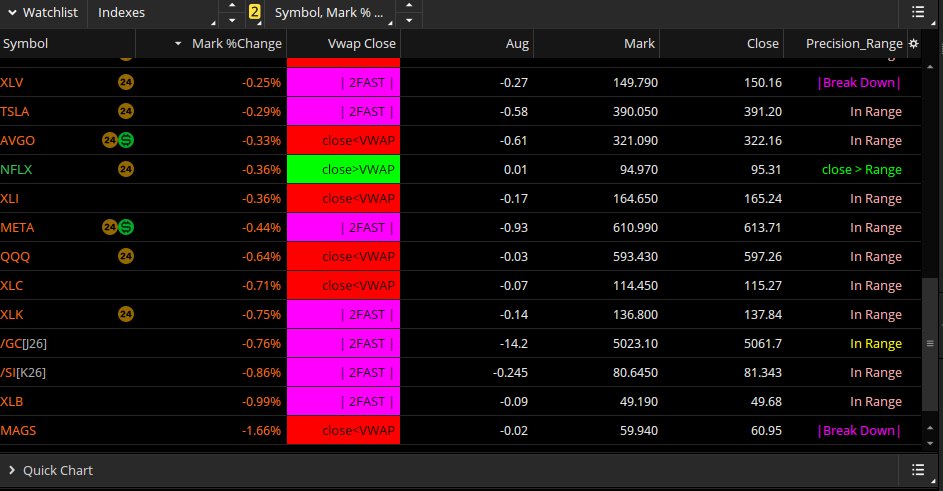Click the Break Down label on XLV row
943x491 pixels.
859,82
